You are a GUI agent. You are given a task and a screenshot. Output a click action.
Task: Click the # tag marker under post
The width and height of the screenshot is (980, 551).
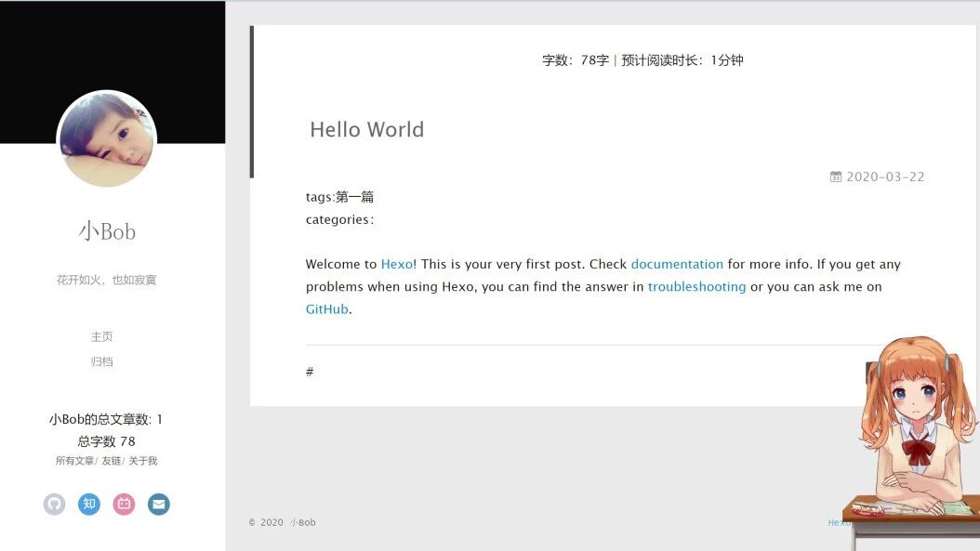tap(310, 372)
